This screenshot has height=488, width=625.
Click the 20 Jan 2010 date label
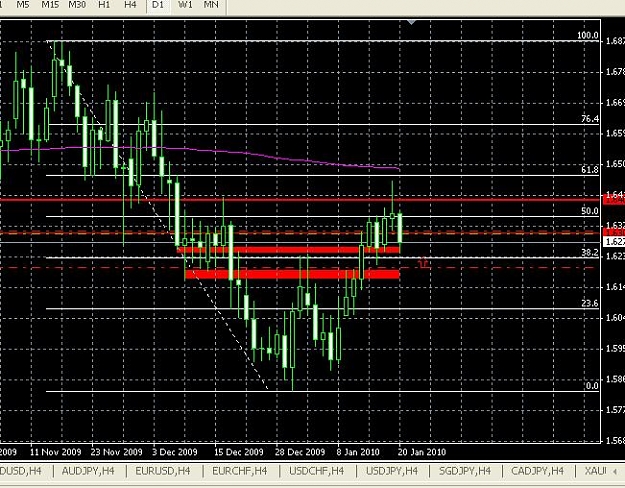pyautogui.click(x=422, y=452)
